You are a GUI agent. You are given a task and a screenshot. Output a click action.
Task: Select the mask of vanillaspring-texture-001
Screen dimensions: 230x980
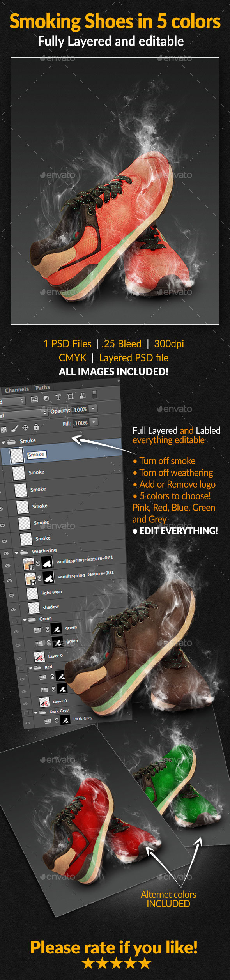tap(49, 578)
